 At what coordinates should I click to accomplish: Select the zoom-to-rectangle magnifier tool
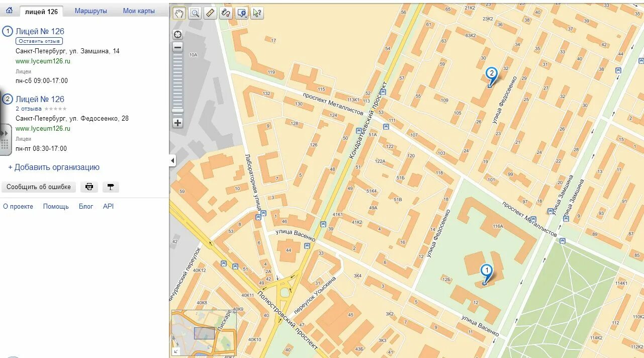195,13
